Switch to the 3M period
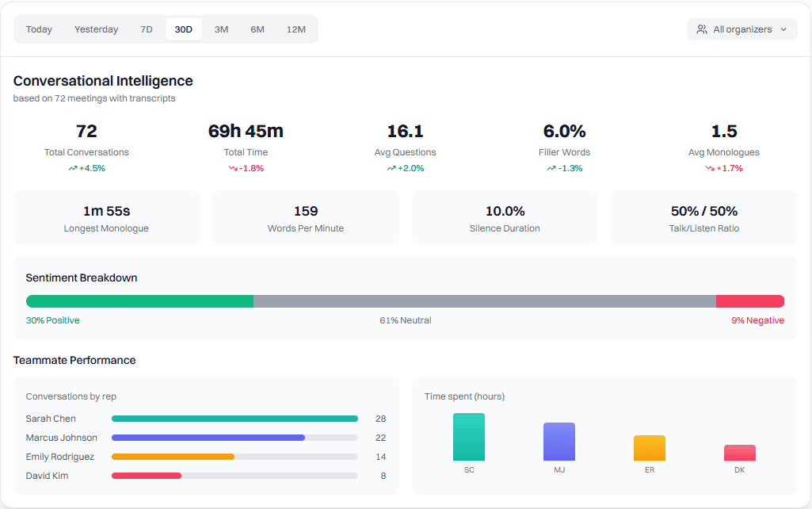This screenshot has width=812, height=509. 221,29
